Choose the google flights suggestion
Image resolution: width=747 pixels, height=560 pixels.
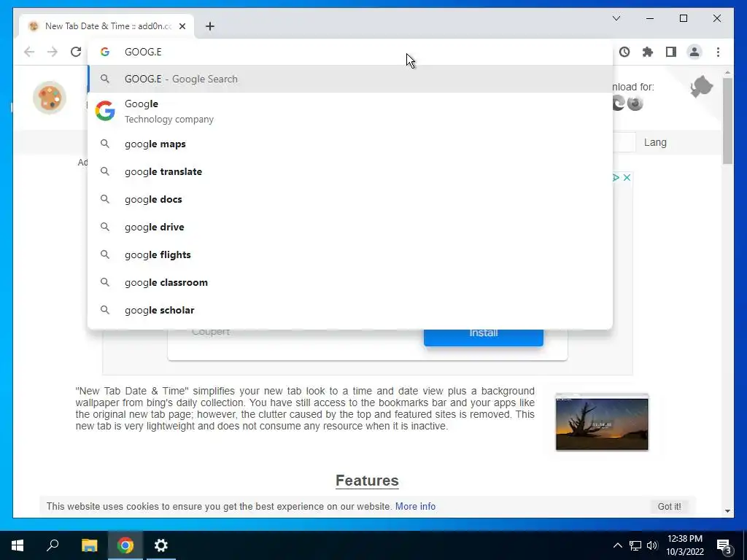coord(350,254)
